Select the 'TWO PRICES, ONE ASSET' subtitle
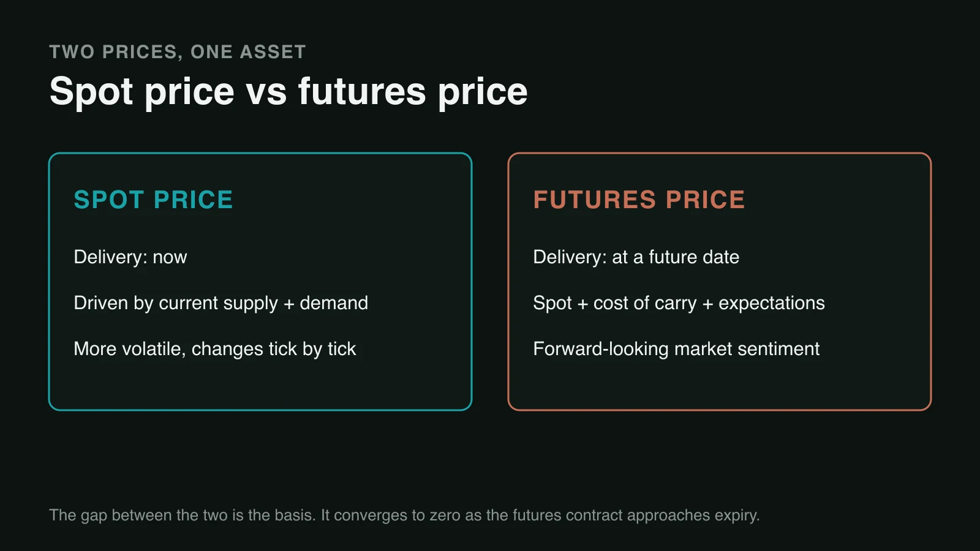 [178, 52]
